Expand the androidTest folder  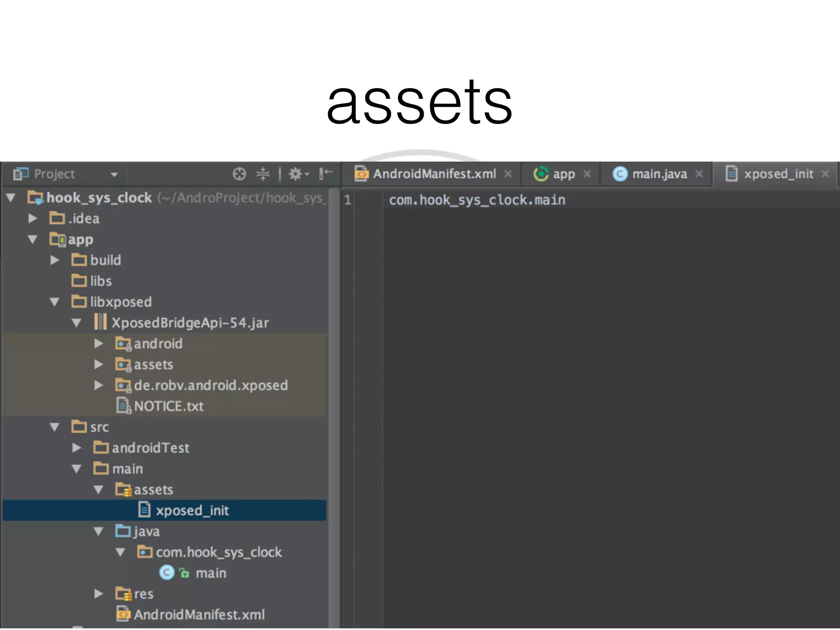pyautogui.click(x=76, y=447)
